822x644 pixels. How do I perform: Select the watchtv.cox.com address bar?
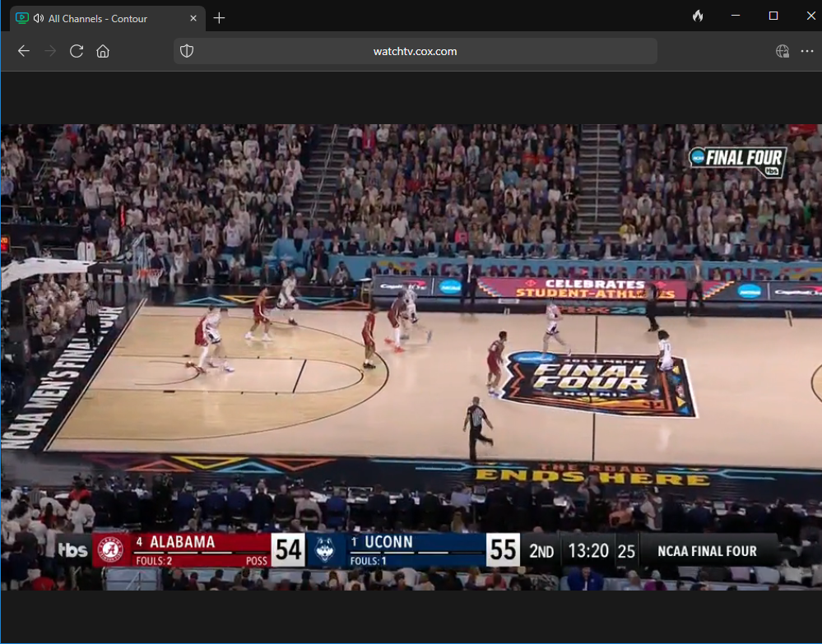(416, 51)
